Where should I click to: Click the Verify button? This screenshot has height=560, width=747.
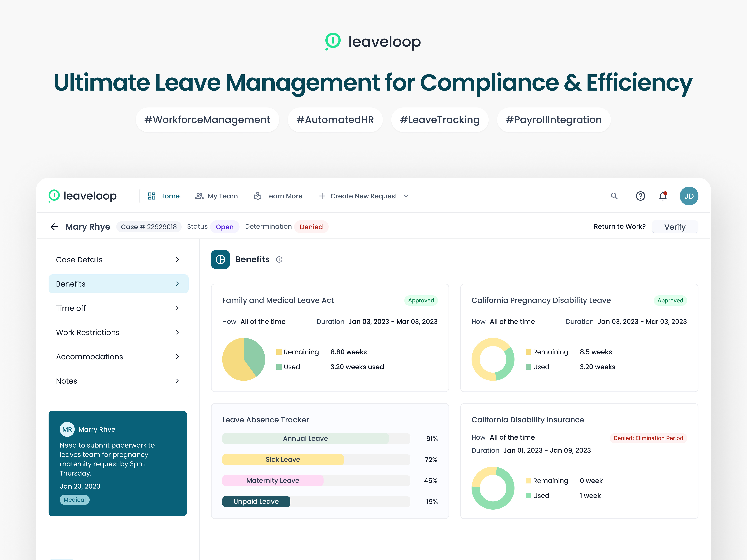tap(675, 226)
